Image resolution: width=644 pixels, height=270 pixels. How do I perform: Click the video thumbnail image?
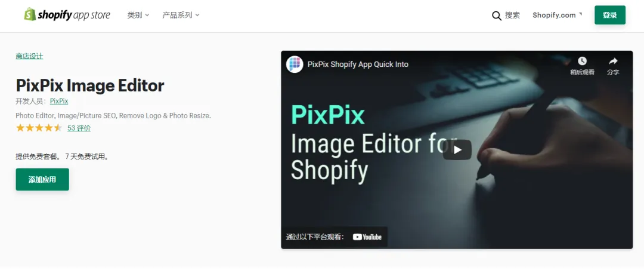(457, 150)
